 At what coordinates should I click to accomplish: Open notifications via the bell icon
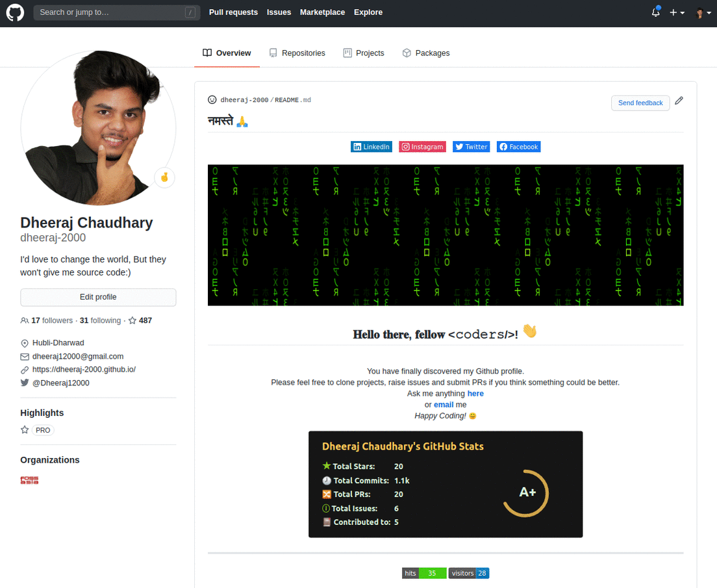pyautogui.click(x=655, y=12)
